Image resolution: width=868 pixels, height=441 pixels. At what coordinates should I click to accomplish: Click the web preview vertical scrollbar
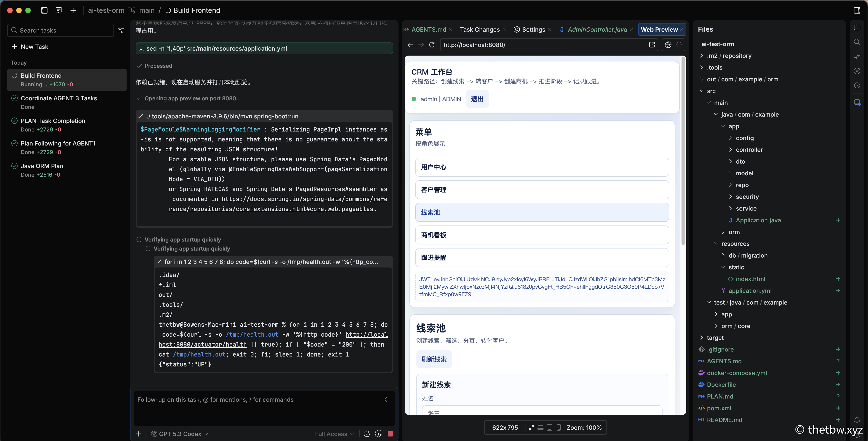(683, 152)
